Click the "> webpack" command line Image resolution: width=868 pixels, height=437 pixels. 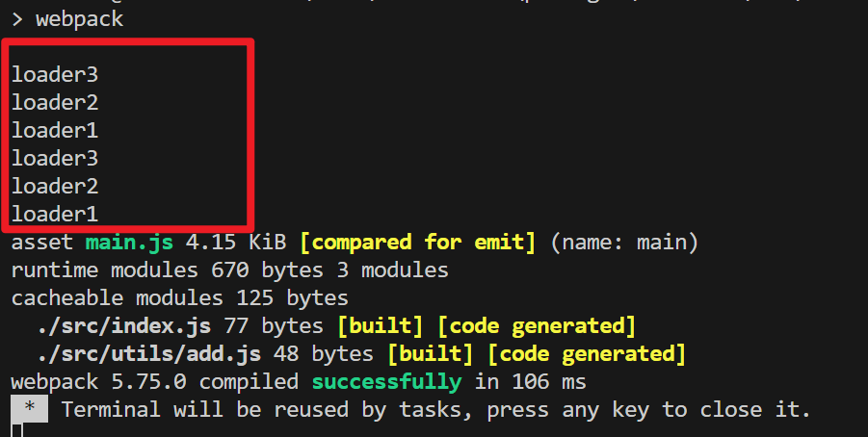(67, 18)
